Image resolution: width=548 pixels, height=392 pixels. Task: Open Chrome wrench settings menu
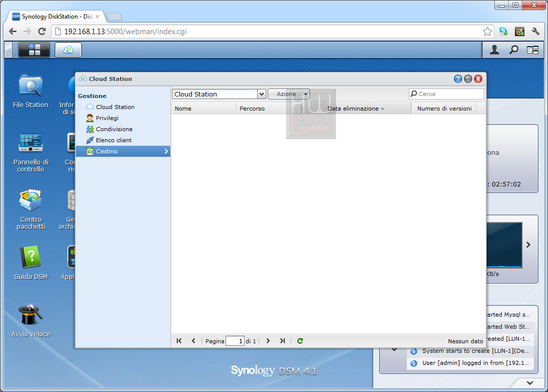(x=535, y=32)
